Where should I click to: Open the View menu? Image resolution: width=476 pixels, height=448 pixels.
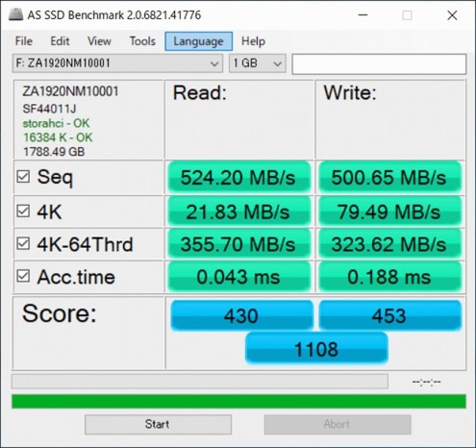[x=99, y=41]
